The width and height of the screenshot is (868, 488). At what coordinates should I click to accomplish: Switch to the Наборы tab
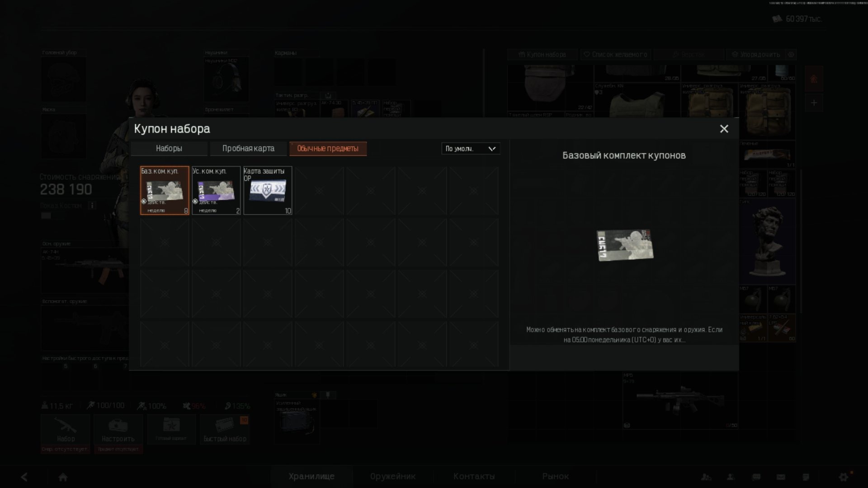click(169, 149)
